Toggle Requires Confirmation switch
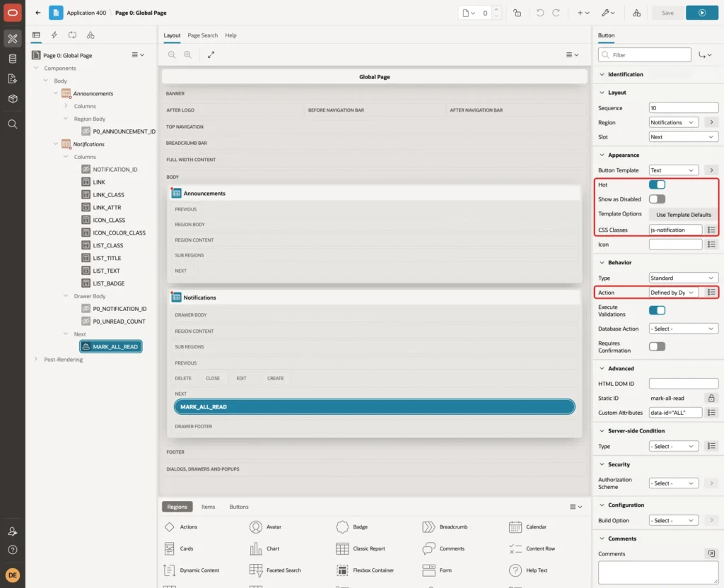Viewport: 724px width, 588px height. click(657, 346)
